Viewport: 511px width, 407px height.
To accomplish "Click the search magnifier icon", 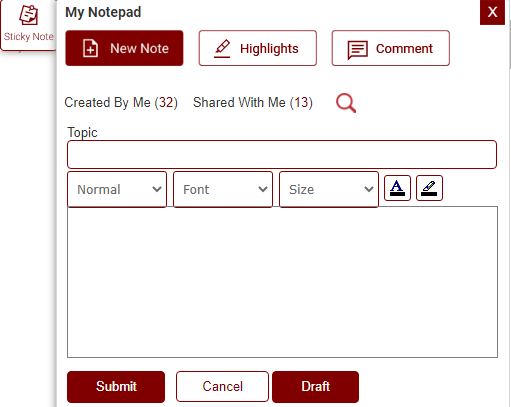I will [x=346, y=103].
